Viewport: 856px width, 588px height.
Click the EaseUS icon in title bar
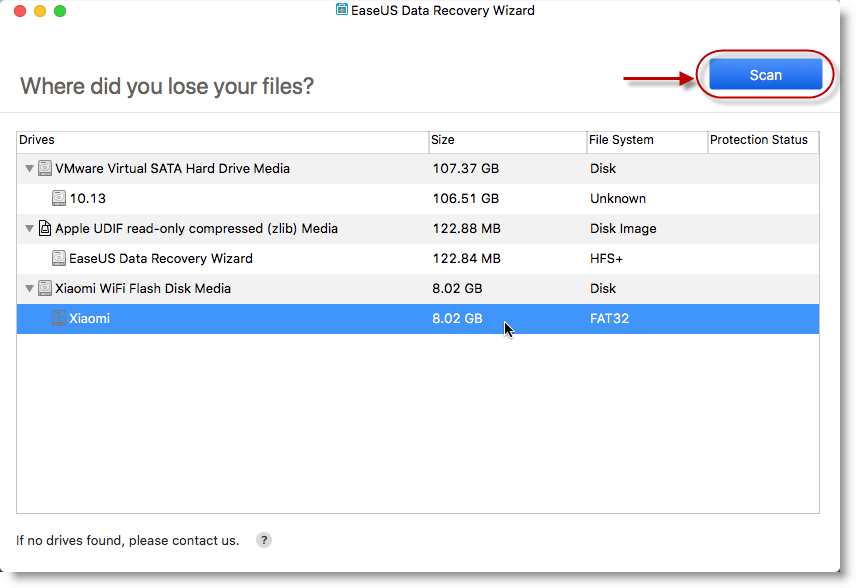pyautogui.click(x=342, y=11)
